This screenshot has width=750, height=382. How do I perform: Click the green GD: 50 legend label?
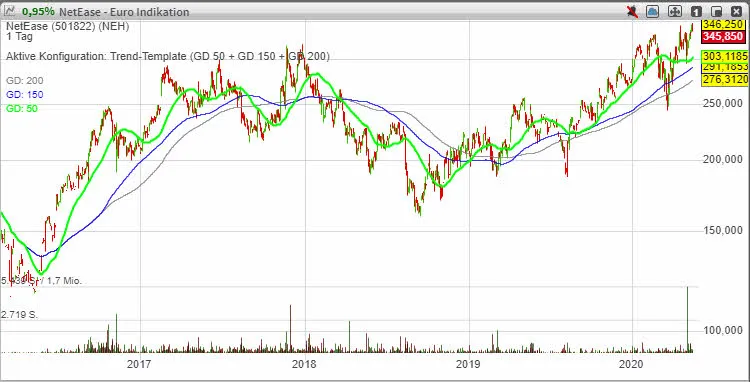(22, 109)
